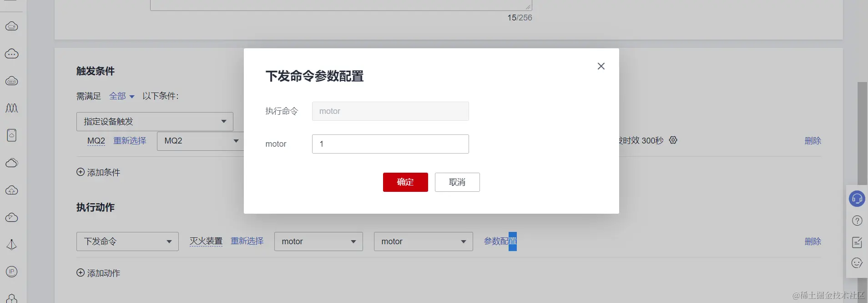Screen dimensions: 868x303
Task: Open the circled IP sidebar icon
Action: pos(12,272)
